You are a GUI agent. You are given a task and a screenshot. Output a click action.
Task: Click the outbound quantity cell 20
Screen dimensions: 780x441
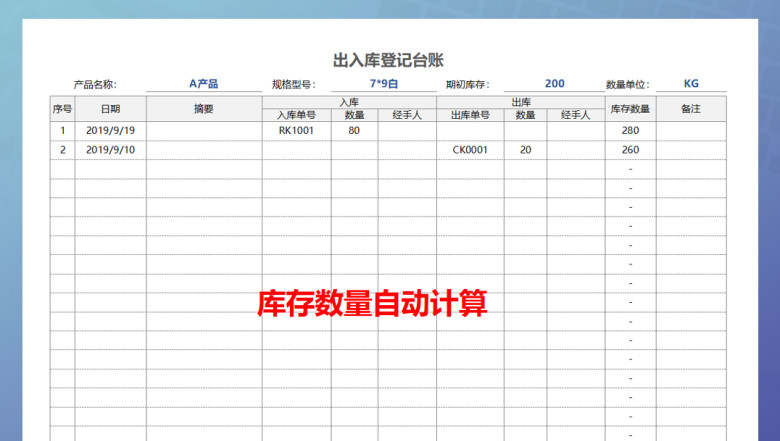[525, 150]
